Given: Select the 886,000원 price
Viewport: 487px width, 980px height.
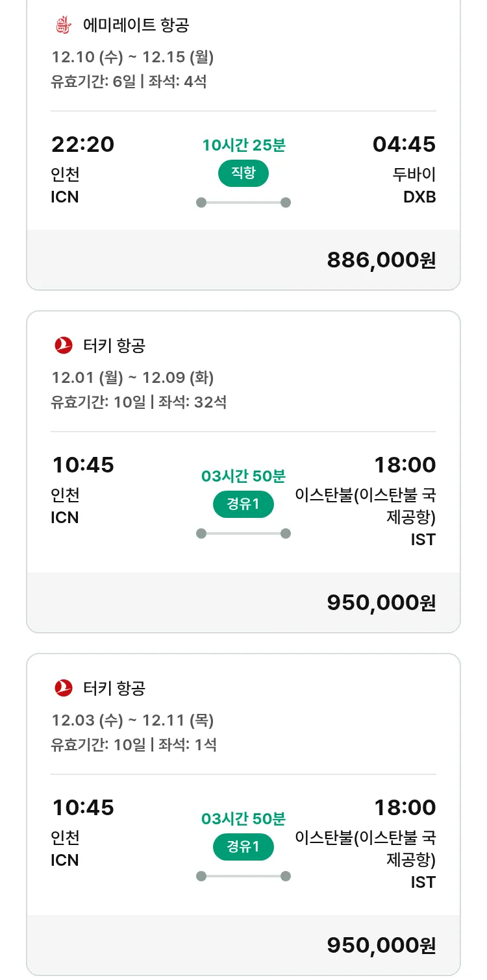Looking at the screenshot, I should (x=381, y=260).
